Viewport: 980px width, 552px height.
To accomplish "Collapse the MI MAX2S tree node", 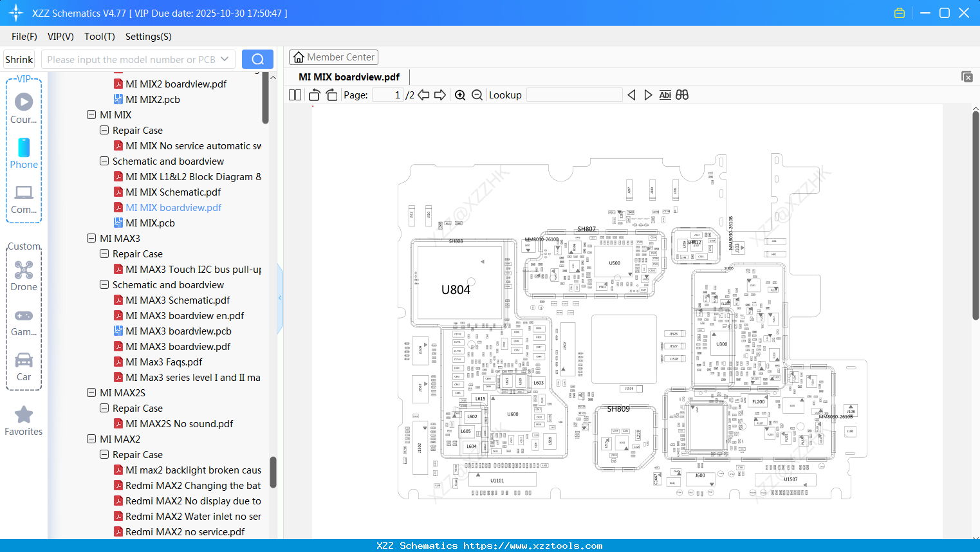I will click(91, 393).
